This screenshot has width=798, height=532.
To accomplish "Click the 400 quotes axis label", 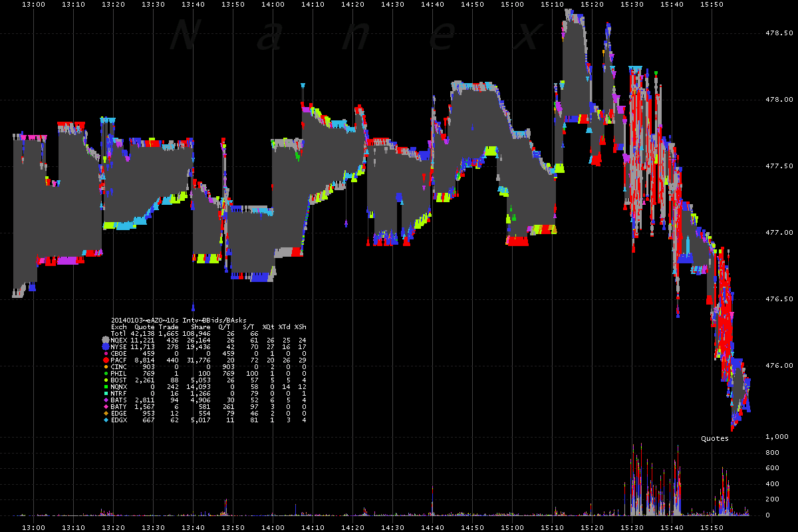I will coord(772,483).
